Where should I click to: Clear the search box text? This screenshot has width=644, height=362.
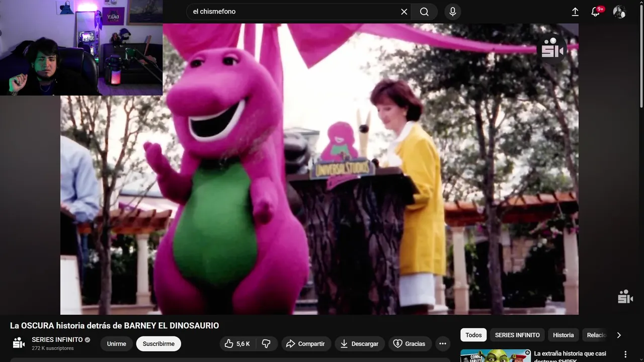point(404,12)
